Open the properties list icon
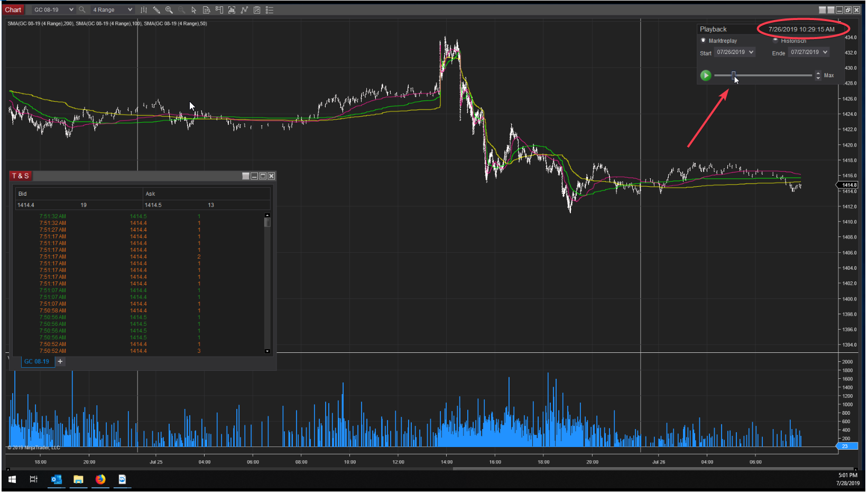The width and height of the screenshot is (868, 492). [x=270, y=10]
